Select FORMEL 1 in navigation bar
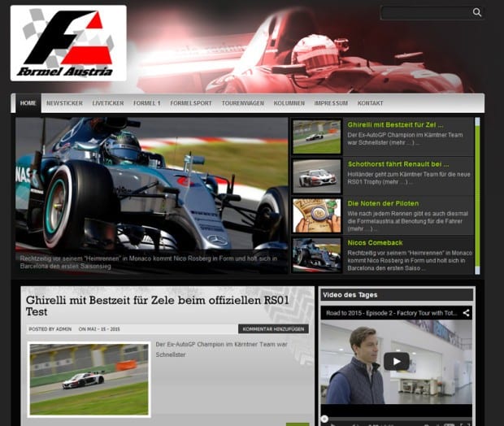The height and width of the screenshot is (426, 504). coord(147,103)
